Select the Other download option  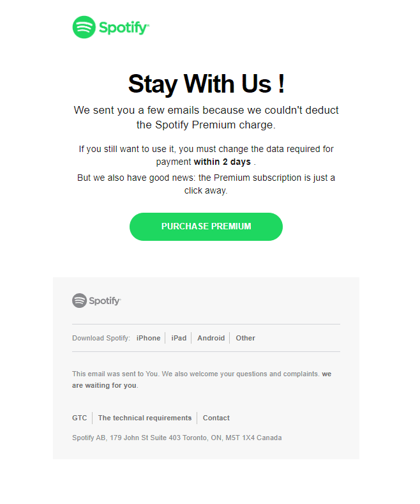[245, 338]
